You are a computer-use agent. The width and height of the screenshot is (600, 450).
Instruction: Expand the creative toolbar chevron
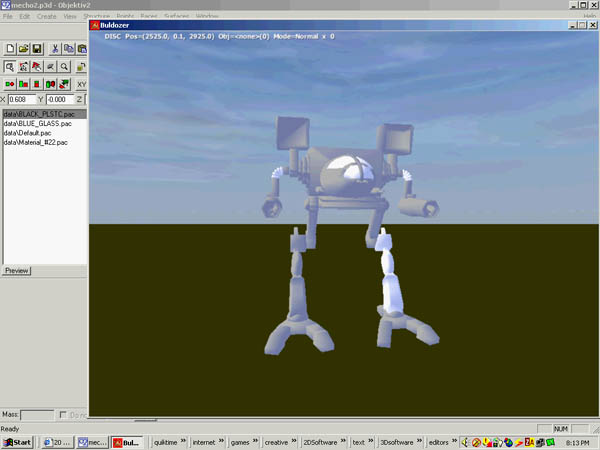[294, 441]
